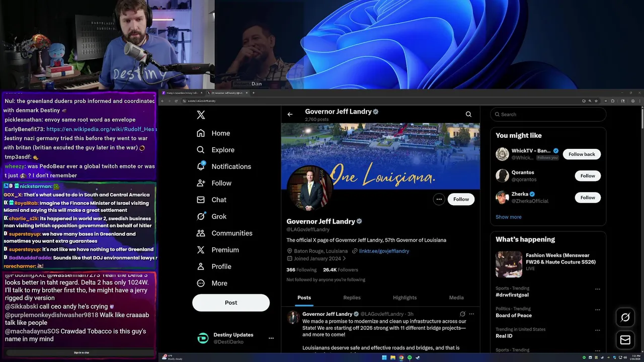Click the white Post button
The image size is (644, 362).
click(x=231, y=303)
